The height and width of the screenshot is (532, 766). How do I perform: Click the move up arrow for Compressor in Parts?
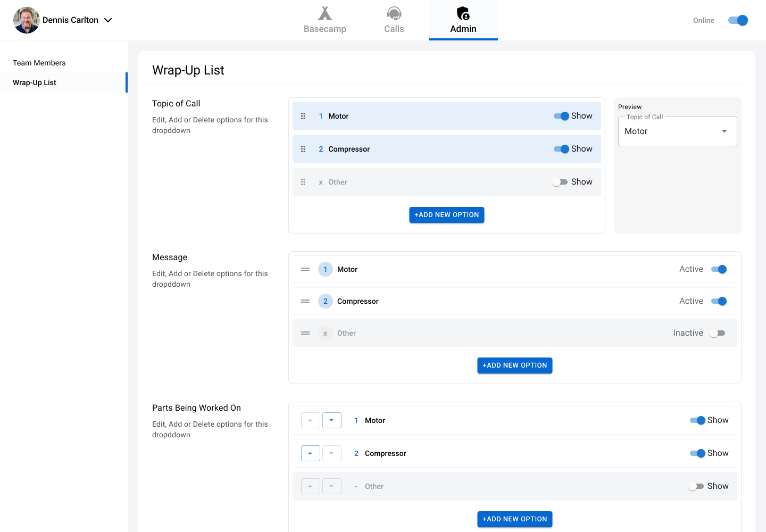pyautogui.click(x=310, y=453)
